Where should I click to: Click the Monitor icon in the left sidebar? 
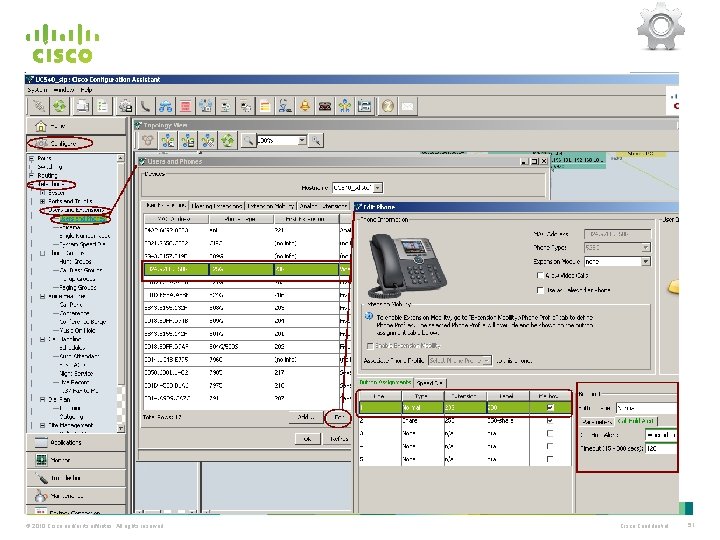tap(41, 460)
